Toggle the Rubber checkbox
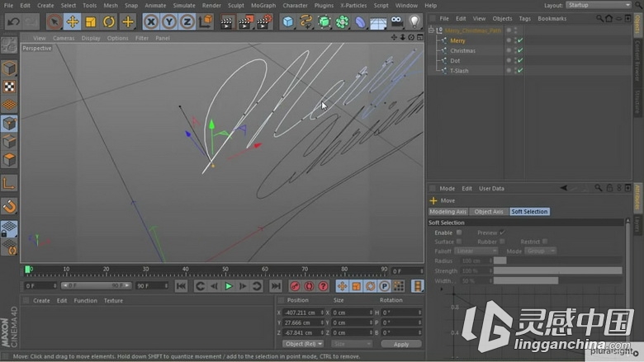Viewport: 644px width, 362px height. [x=502, y=242]
